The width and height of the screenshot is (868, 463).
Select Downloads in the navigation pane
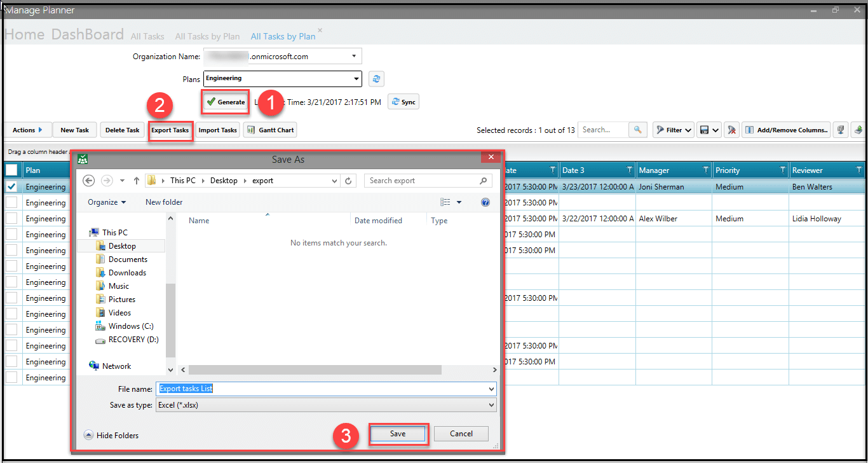121,273
